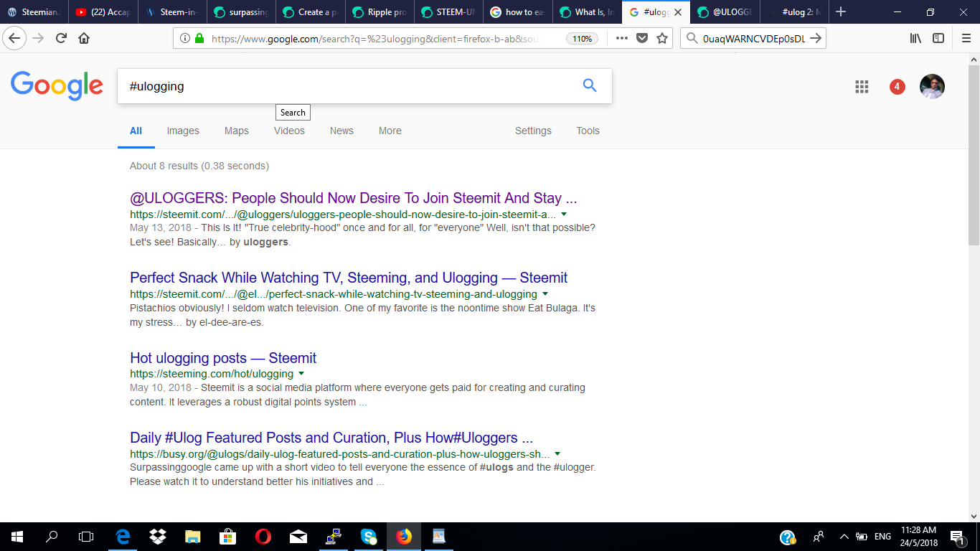Open the Firefox hamburger menu
980x551 pixels.
(x=965, y=38)
